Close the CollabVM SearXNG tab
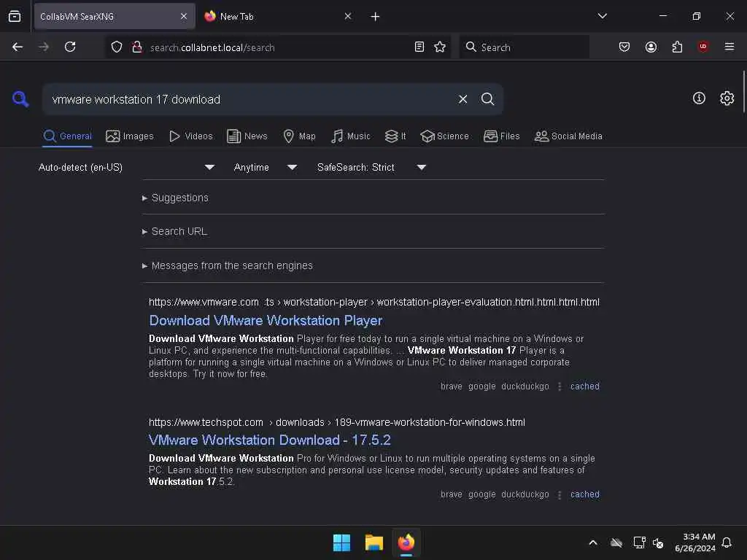 click(184, 16)
